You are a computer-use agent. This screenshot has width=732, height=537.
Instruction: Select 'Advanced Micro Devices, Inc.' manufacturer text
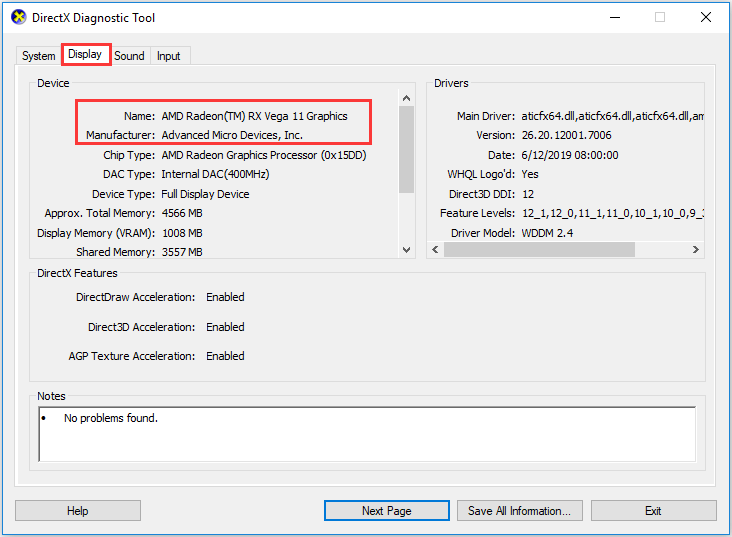232,135
